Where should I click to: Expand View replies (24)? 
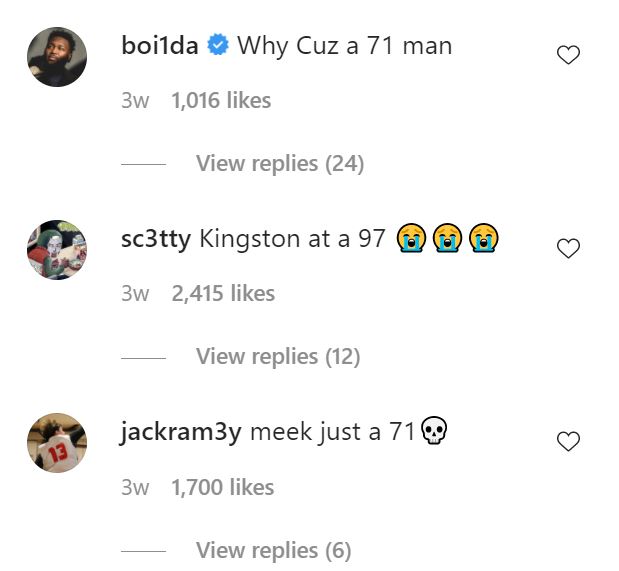[279, 163]
